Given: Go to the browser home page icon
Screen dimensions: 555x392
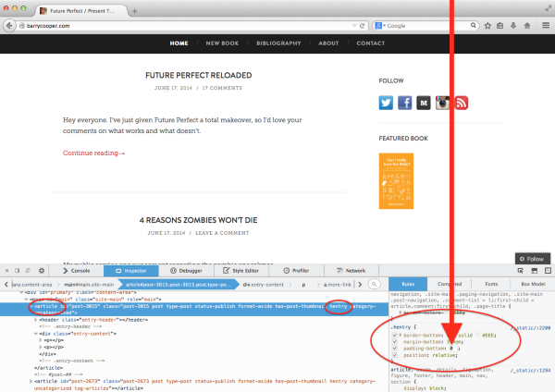Looking at the screenshot, I should point(525,26).
